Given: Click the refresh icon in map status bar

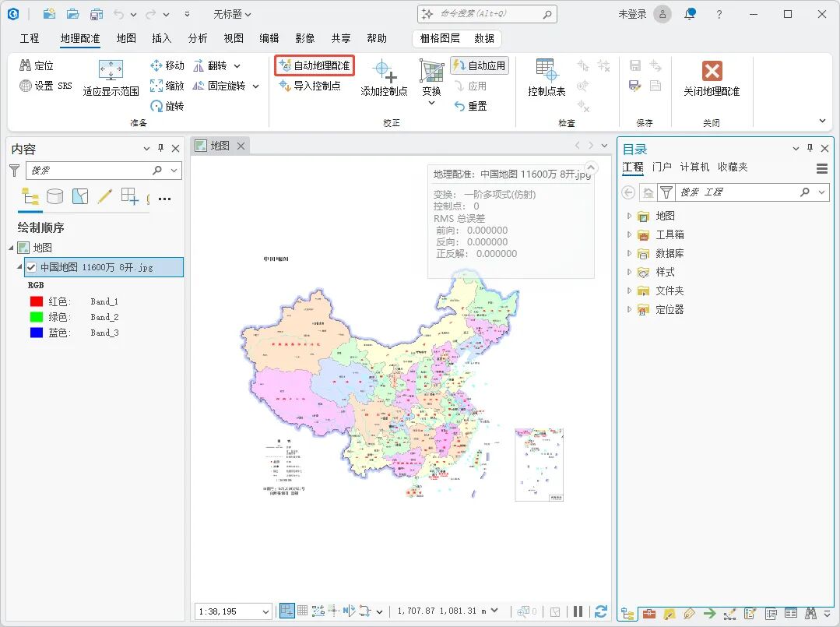Looking at the screenshot, I should pos(601,611).
